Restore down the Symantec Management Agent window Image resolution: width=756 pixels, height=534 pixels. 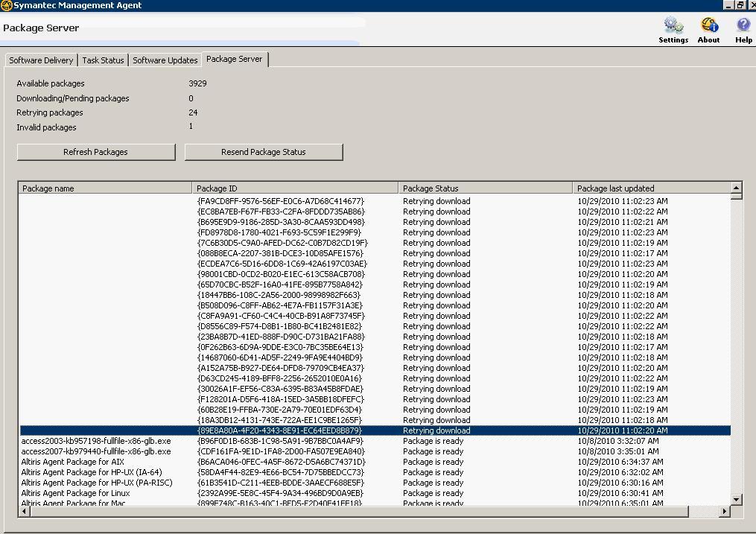click(740, 5)
